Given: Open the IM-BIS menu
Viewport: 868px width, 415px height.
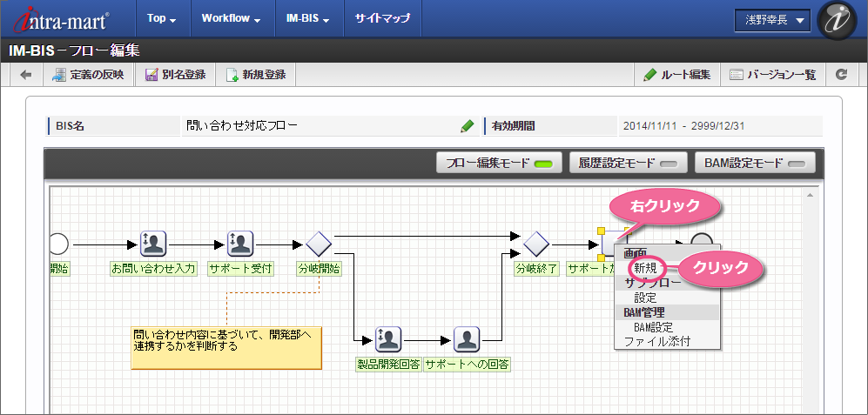Looking at the screenshot, I should tap(308, 18).
